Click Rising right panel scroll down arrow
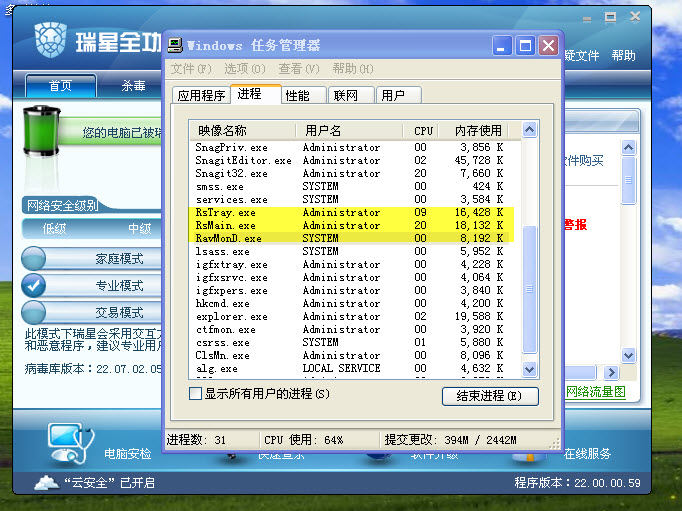Screen dimensions: 682x511 [629, 355]
